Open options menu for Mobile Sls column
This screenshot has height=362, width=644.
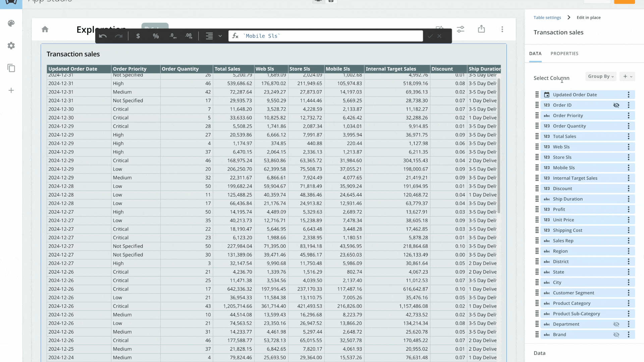[629, 168]
